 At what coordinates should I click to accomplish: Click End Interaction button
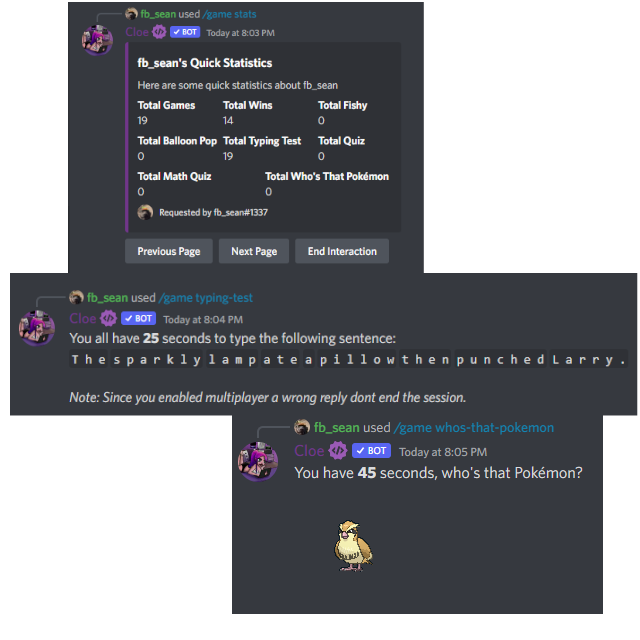(x=342, y=251)
